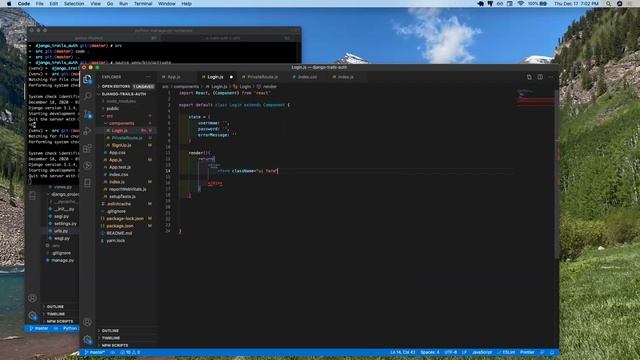Open the Run and Debug view
This screenshot has width=640, height=360.
point(87,131)
